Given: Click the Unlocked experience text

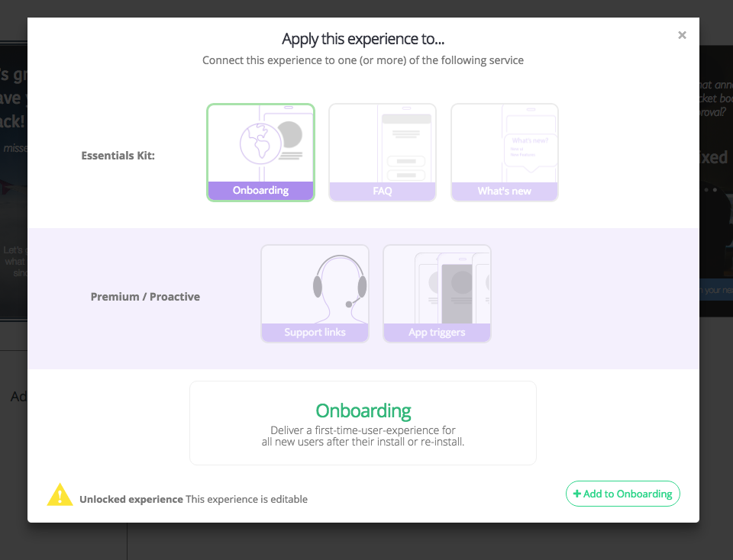Looking at the screenshot, I should (x=131, y=499).
